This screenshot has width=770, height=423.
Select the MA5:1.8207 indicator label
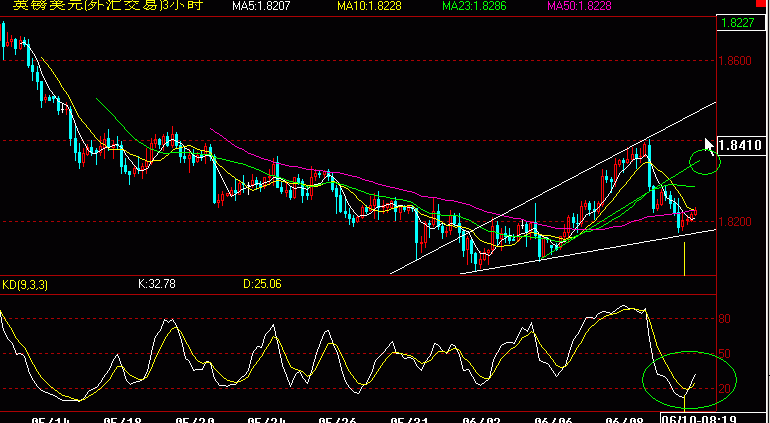[x=261, y=6]
